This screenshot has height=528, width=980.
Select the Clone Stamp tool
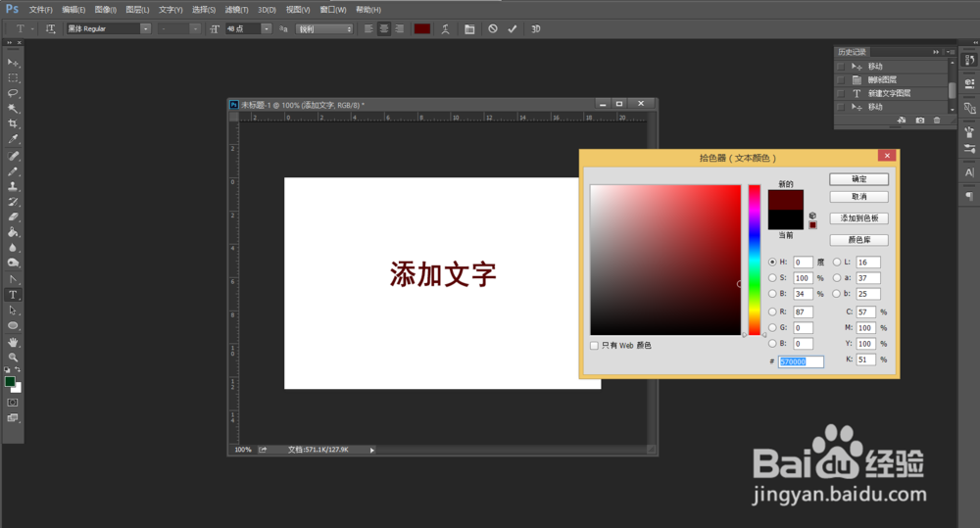pos(13,186)
